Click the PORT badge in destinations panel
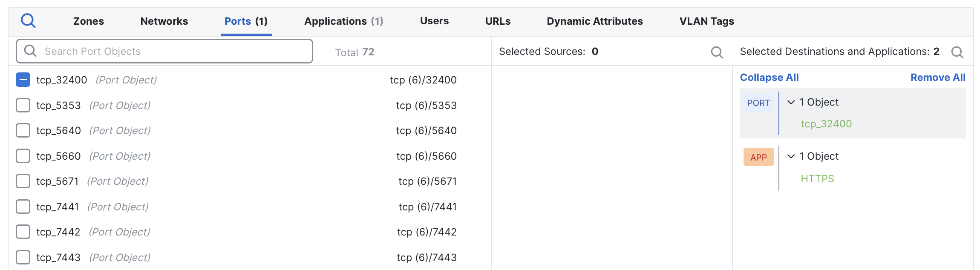The height and width of the screenshot is (270, 980). (758, 103)
